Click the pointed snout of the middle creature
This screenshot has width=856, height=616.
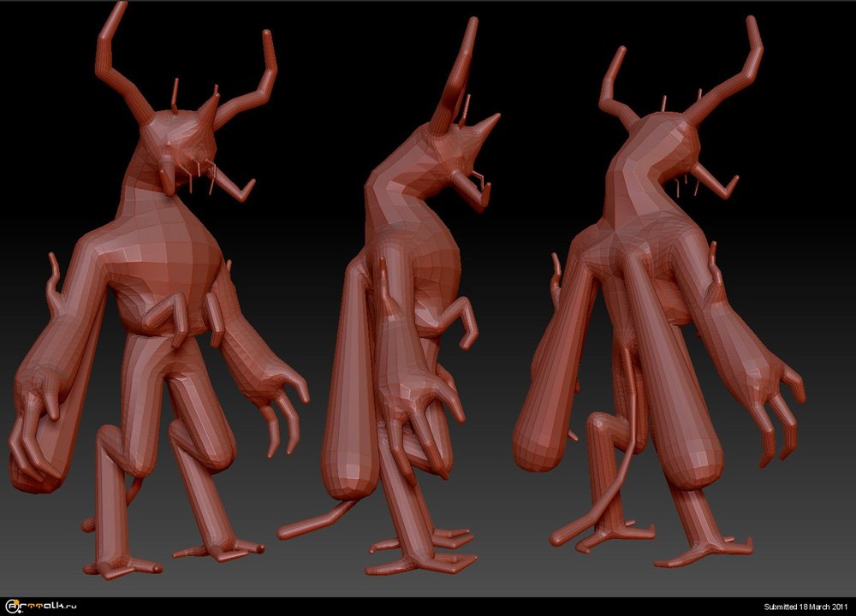(485, 125)
